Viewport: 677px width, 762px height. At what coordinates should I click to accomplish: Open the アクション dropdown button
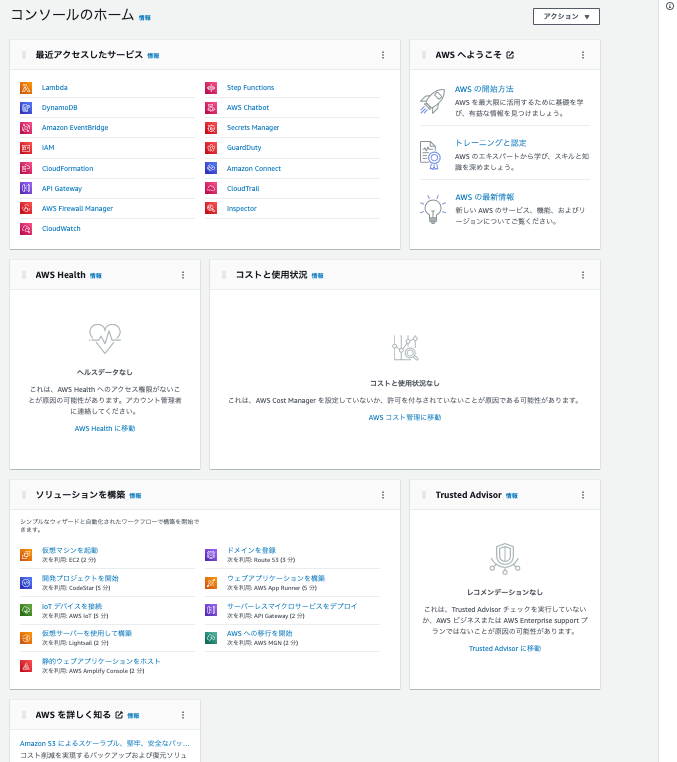click(x=566, y=17)
